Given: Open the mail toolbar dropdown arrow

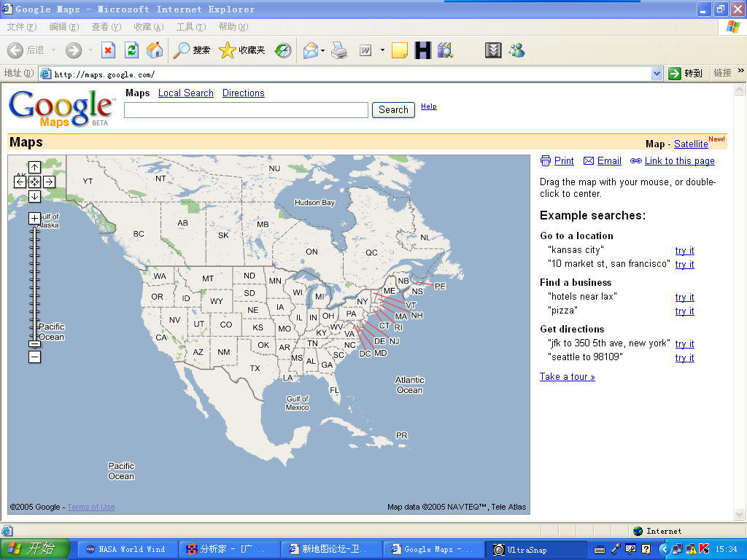Looking at the screenshot, I should tap(322, 50).
